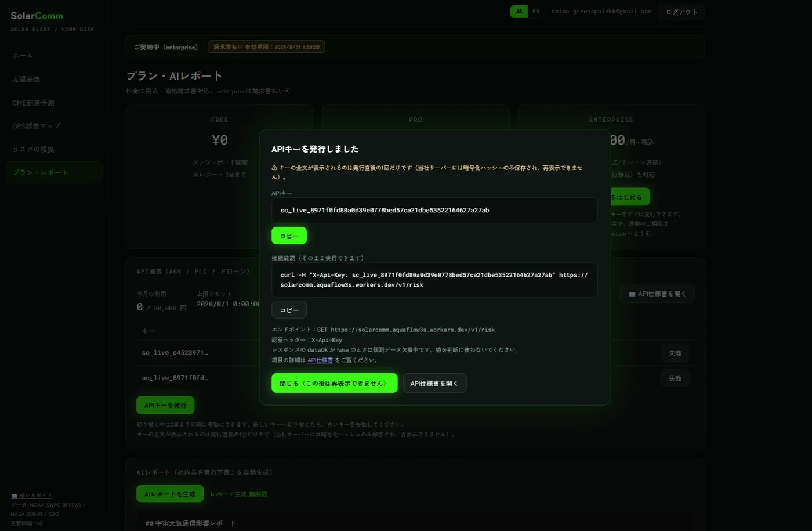Close the API key issued dialog

pyautogui.click(x=334, y=383)
